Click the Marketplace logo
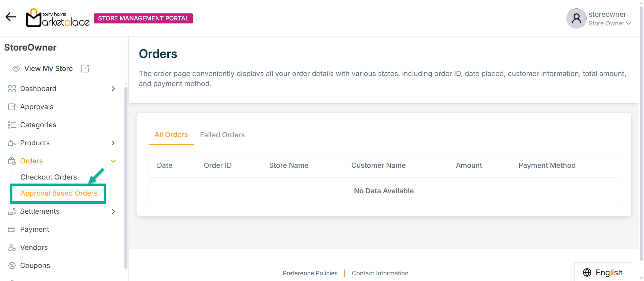 pyautogui.click(x=58, y=18)
